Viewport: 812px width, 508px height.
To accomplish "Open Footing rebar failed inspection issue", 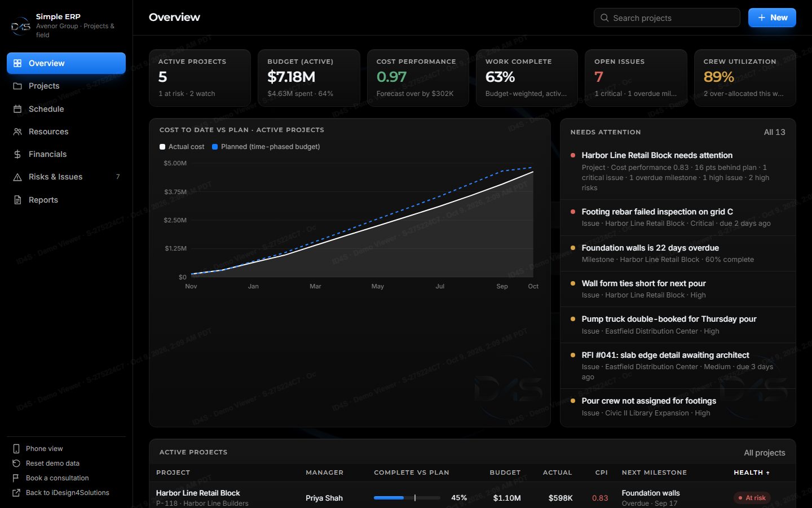I will (x=678, y=217).
